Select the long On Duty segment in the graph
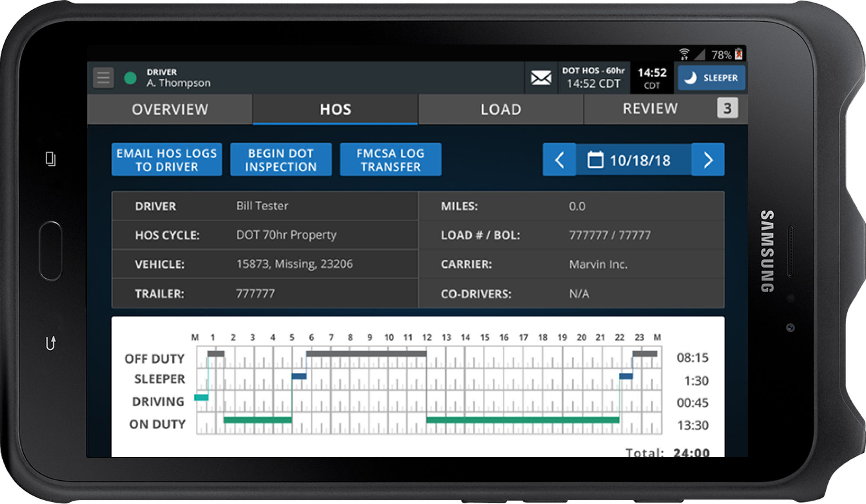866x504 pixels. (522, 420)
